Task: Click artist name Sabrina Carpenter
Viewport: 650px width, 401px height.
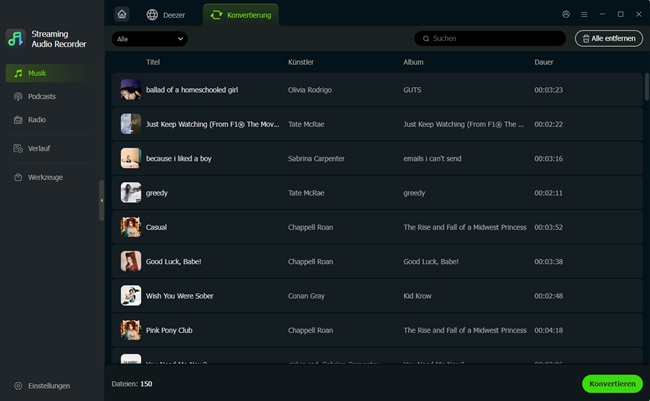Action: (316, 158)
